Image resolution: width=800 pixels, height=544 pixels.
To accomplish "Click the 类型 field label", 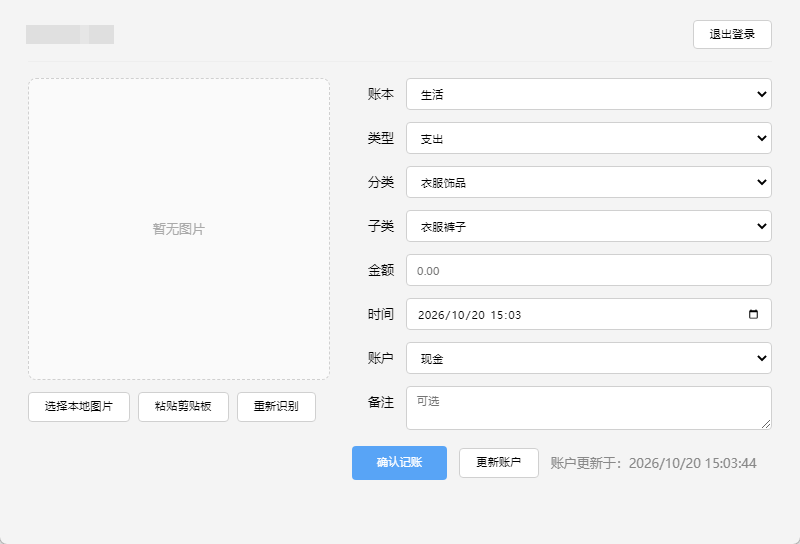I will point(381,138).
